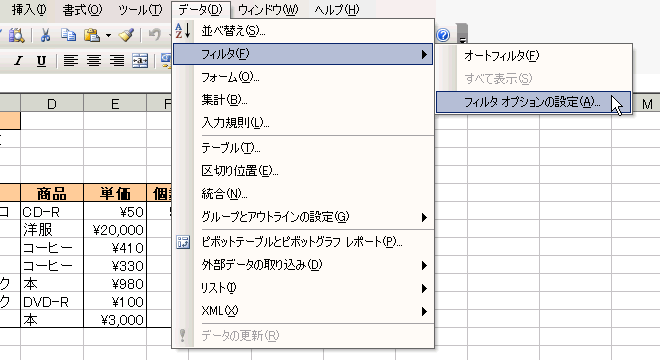
Task: Select the ¥20,000 cell
Action: pyautogui.click(x=115, y=229)
